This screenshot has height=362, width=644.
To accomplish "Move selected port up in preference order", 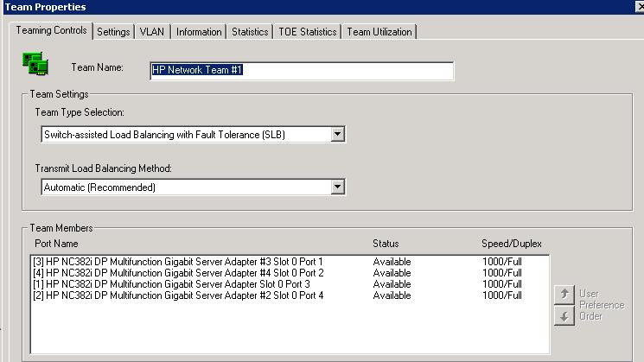I will click(x=564, y=295).
